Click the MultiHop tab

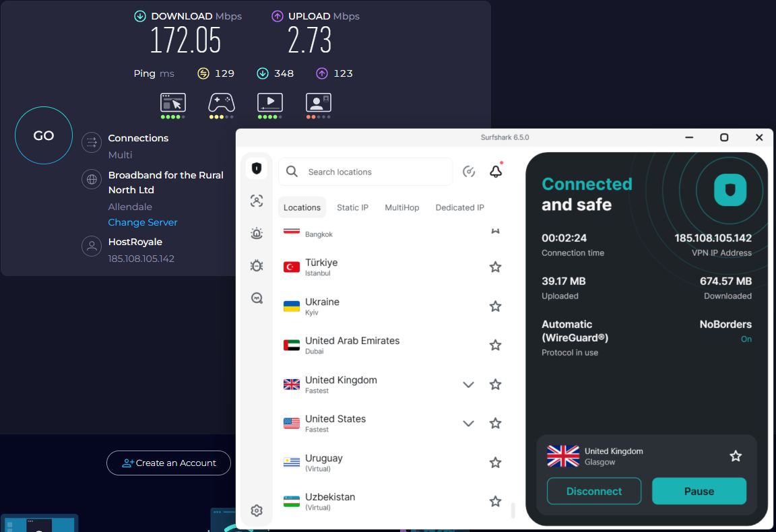pyautogui.click(x=402, y=207)
